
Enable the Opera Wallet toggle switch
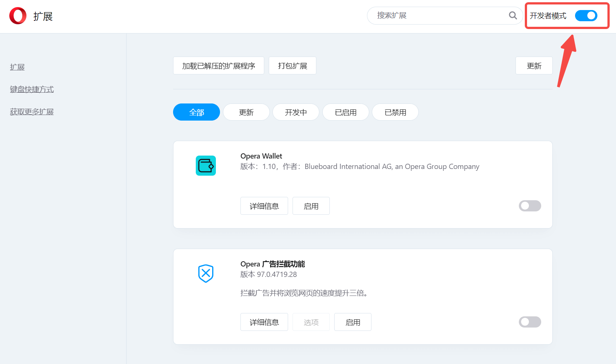tap(530, 206)
